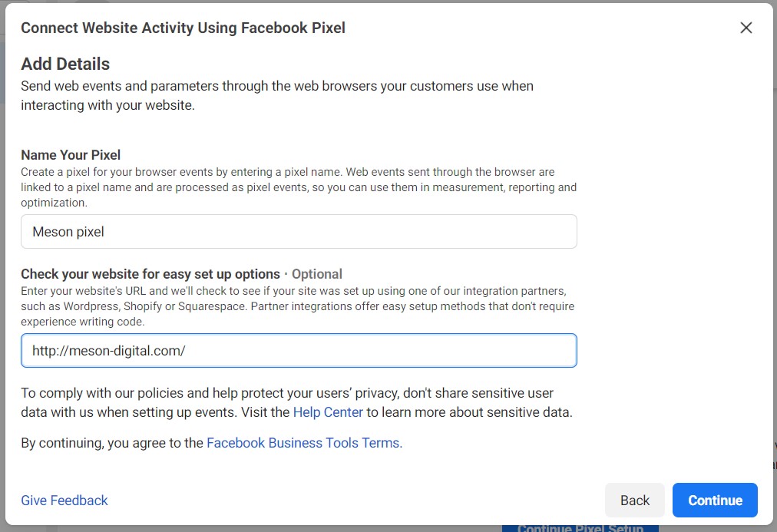This screenshot has height=532, width=777.
Task: Go back with the Back button
Action: pyautogui.click(x=635, y=501)
